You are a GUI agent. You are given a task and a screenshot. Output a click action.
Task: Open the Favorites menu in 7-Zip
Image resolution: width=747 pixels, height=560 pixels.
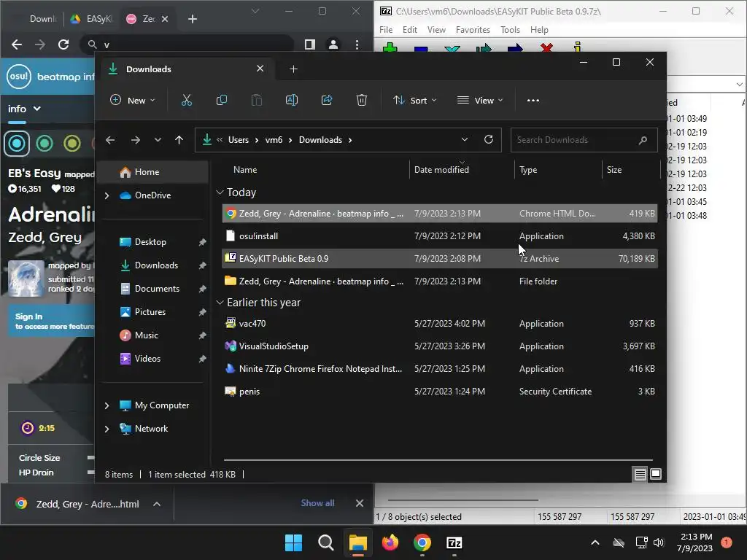coord(473,30)
